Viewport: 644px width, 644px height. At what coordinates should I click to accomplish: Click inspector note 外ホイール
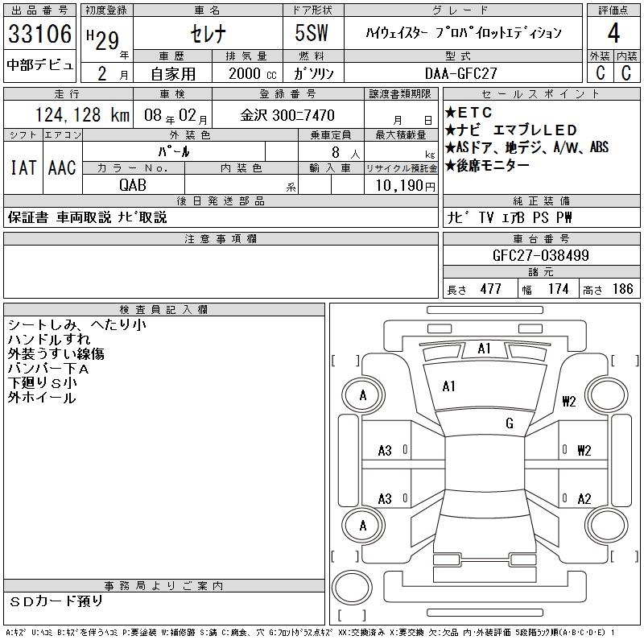(42, 397)
